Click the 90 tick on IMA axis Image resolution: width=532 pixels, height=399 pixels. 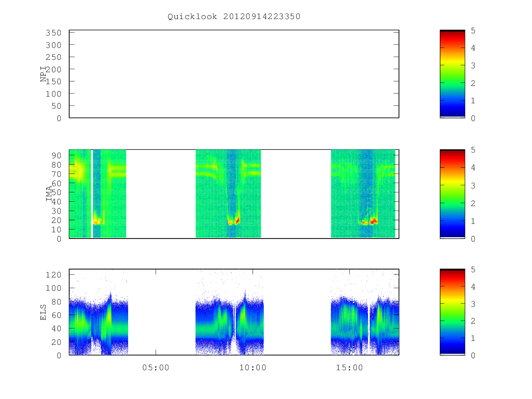coord(55,155)
